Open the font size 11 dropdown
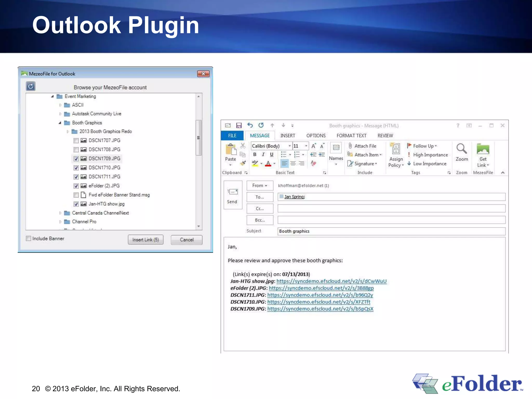The image size is (532, 399). [x=306, y=146]
